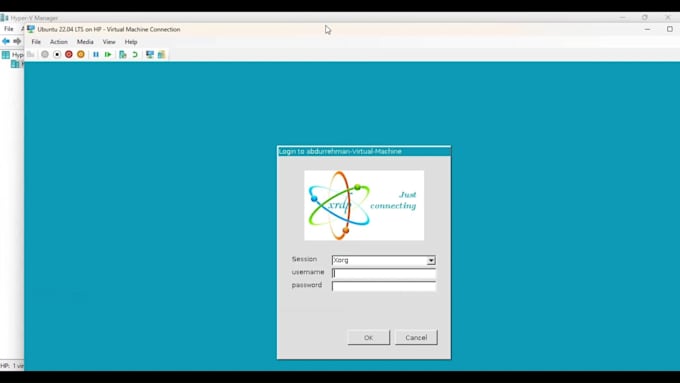Focus the password input field
680x383 pixels.
[384, 286]
